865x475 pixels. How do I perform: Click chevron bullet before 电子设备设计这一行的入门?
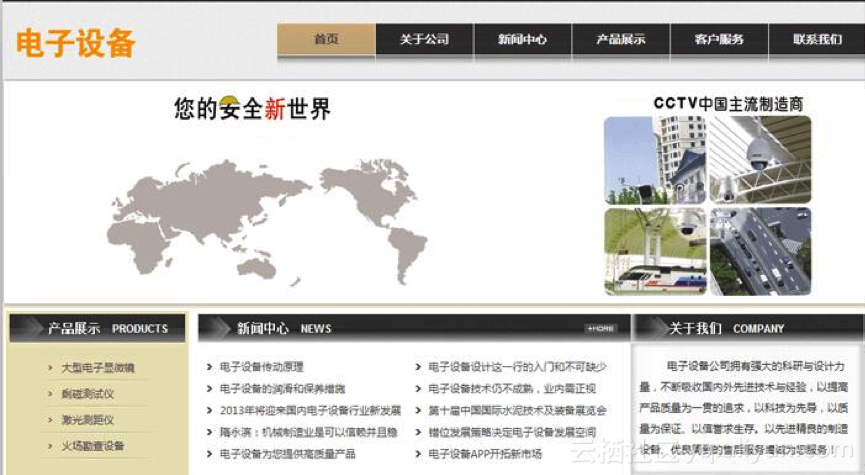click(x=418, y=367)
